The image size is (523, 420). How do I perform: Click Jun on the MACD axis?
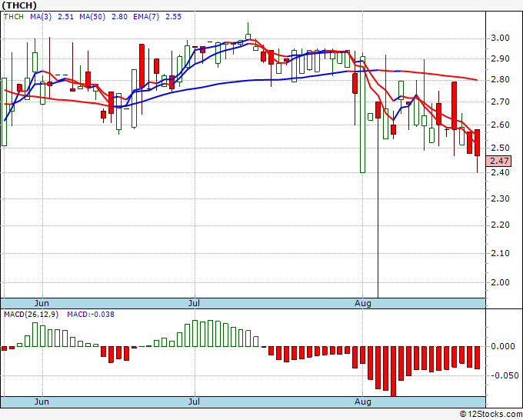click(42, 402)
